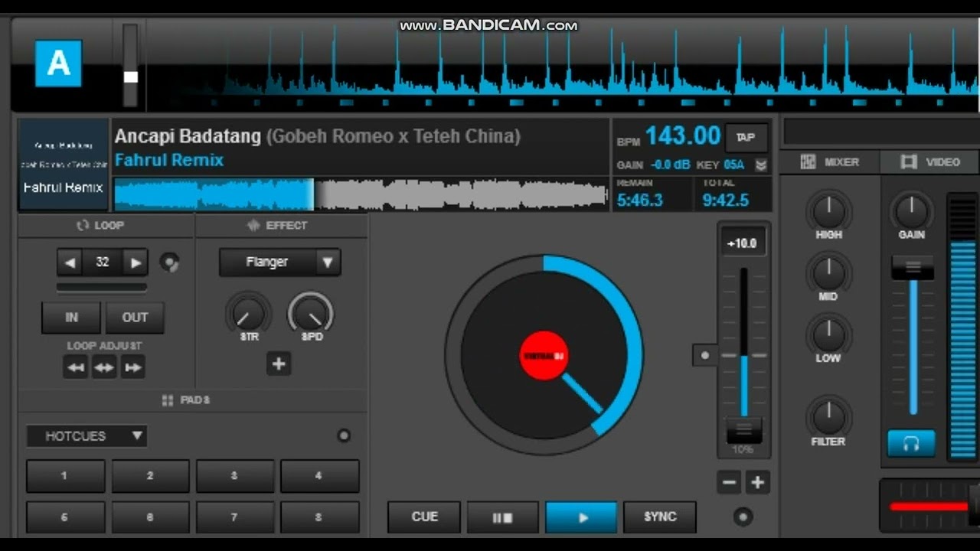Click the HIGH EQ knob
The width and height of the screenshot is (980, 551).
click(828, 210)
